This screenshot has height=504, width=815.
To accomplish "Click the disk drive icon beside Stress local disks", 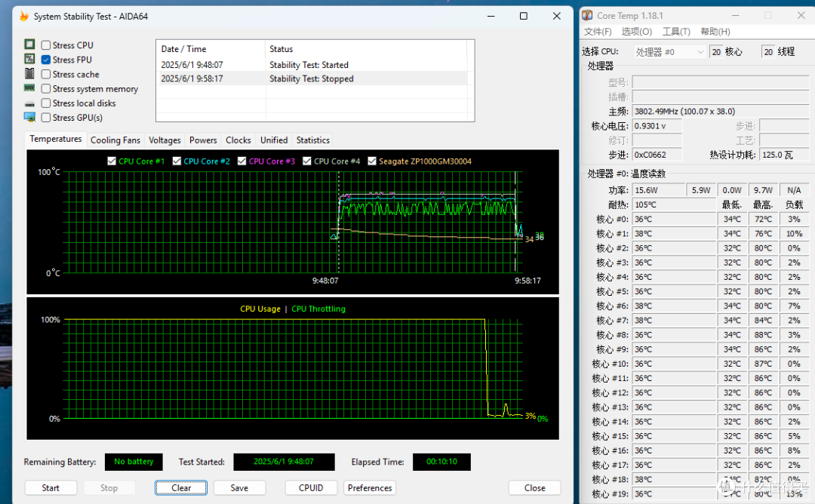I will pyautogui.click(x=29, y=104).
